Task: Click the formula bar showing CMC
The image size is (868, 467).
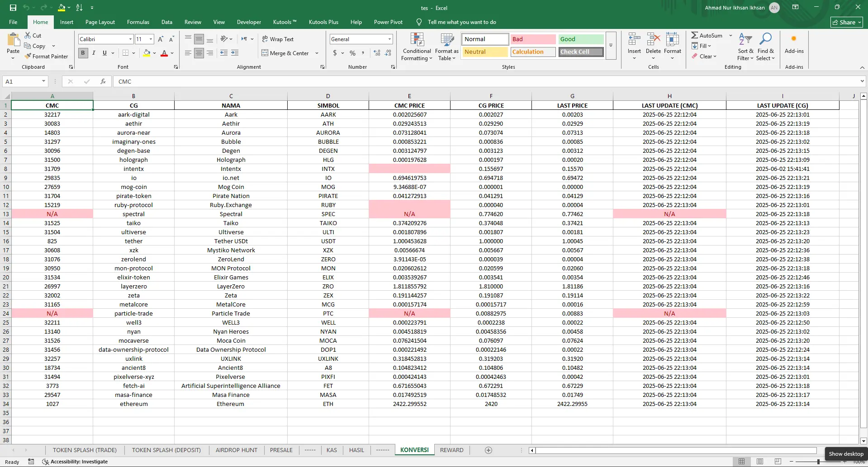Action: [486, 81]
